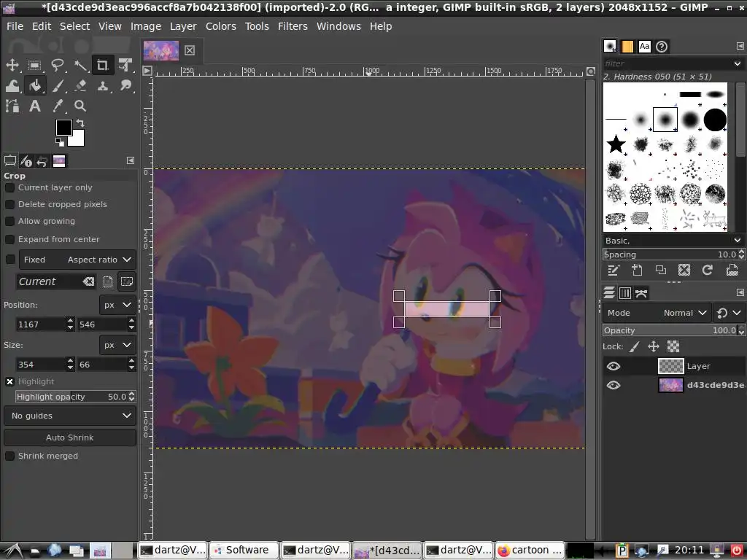This screenshot has height=560, width=747.
Task: Select the Warp Transform tool
Action: (x=12, y=86)
